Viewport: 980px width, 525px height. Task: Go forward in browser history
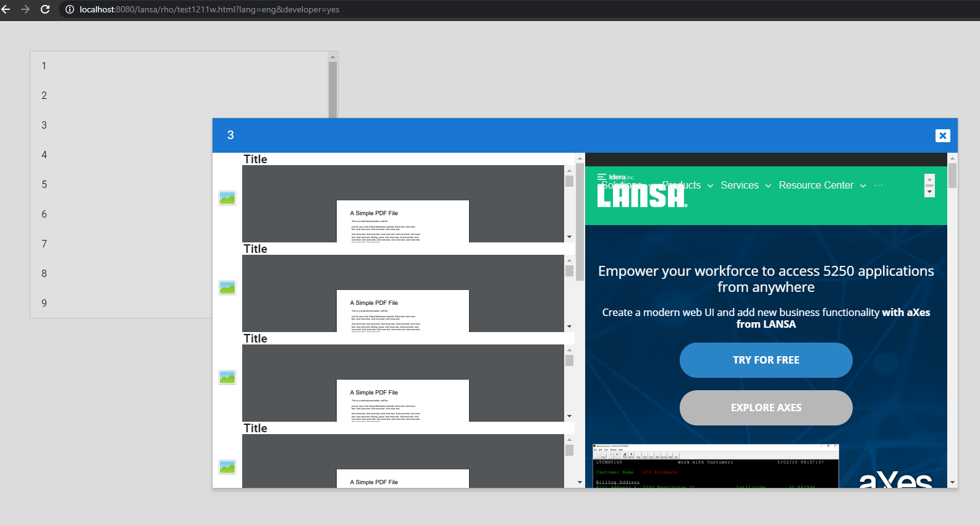[x=25, y=9]
